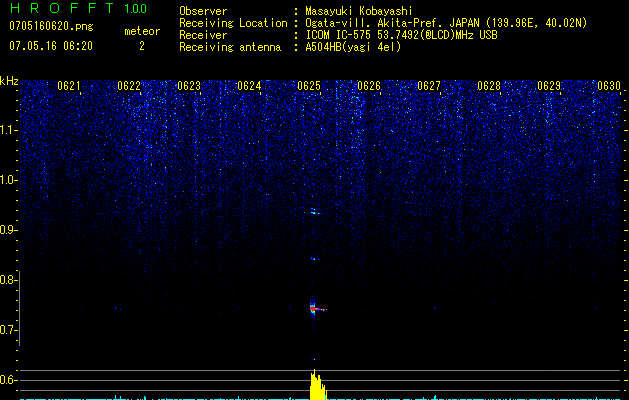Click the faint echo blip near 0.94 kHz
This screenshot has height=400, width=629.
tap(314, 211)
